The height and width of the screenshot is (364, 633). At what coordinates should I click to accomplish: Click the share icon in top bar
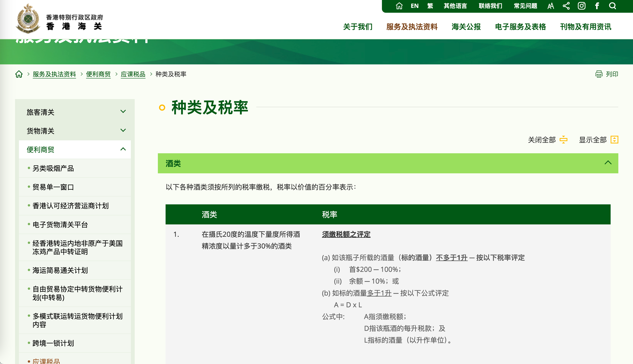[x=566, y=6]
